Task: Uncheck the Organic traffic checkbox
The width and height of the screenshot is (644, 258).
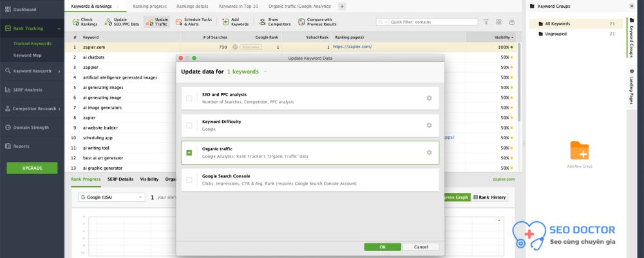Action: tap(189, 153)
